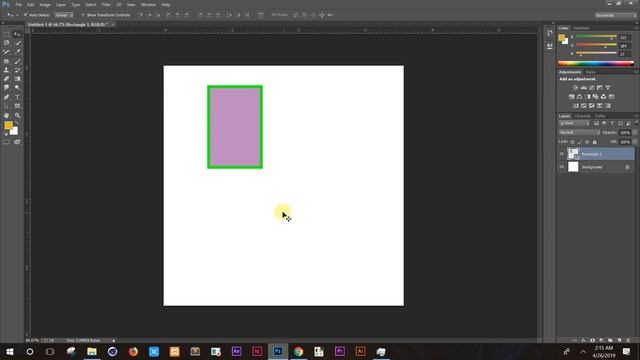Select the Hand tool
This screenshot has height=360, width=640.
[6, 116]
